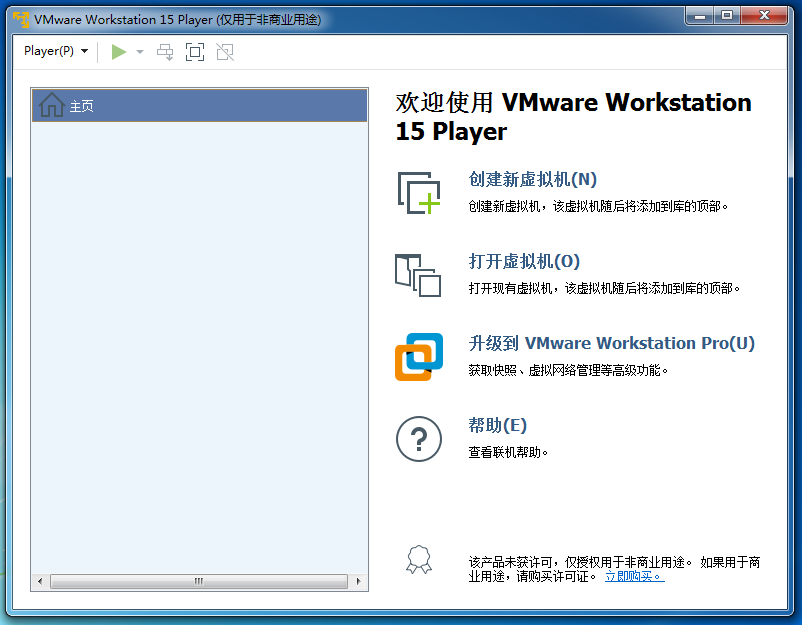Maximize the VMware Player window

tap(727, 16)
